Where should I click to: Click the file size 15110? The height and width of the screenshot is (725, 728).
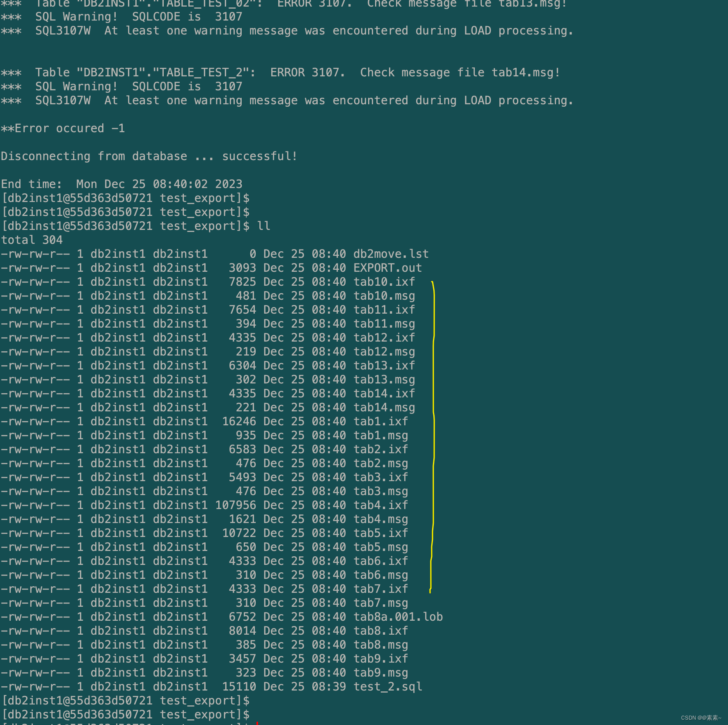point(239,687)
